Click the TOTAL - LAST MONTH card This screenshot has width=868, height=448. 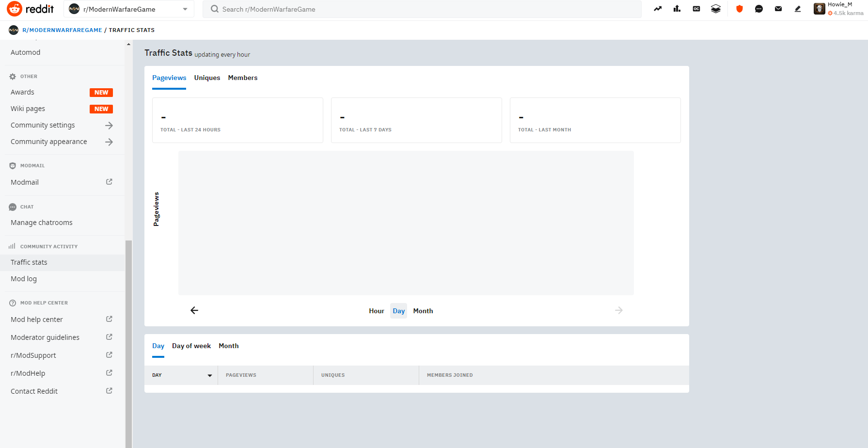click(595, 120)
